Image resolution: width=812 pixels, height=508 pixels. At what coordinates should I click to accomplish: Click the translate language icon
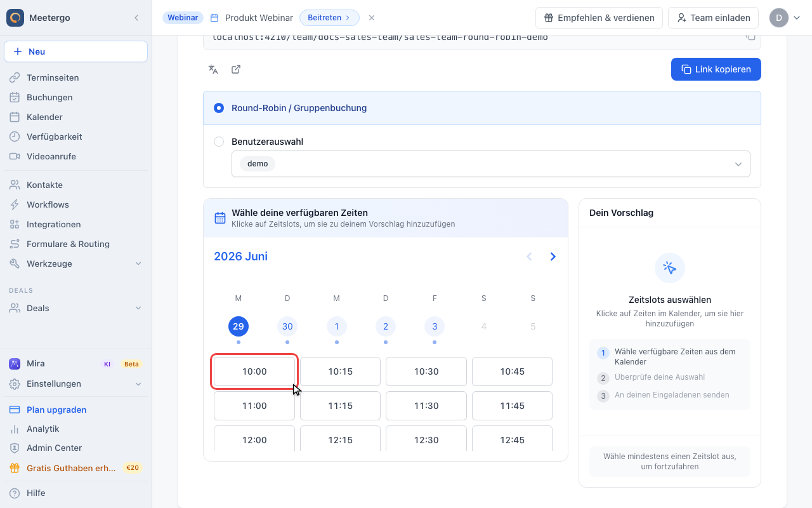click(x=213, y=69)
